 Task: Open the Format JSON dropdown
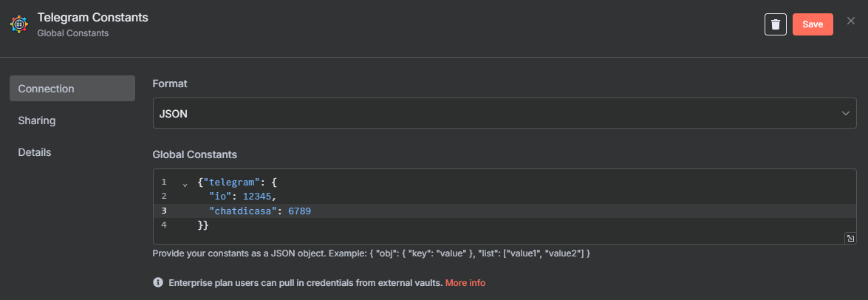click(x=505, y=113)
